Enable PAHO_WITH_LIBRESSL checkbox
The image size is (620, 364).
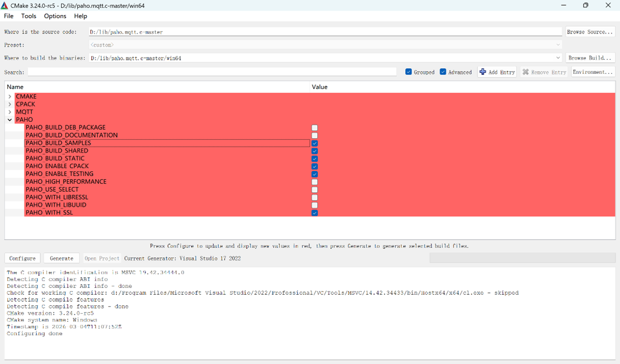[314, 197]
